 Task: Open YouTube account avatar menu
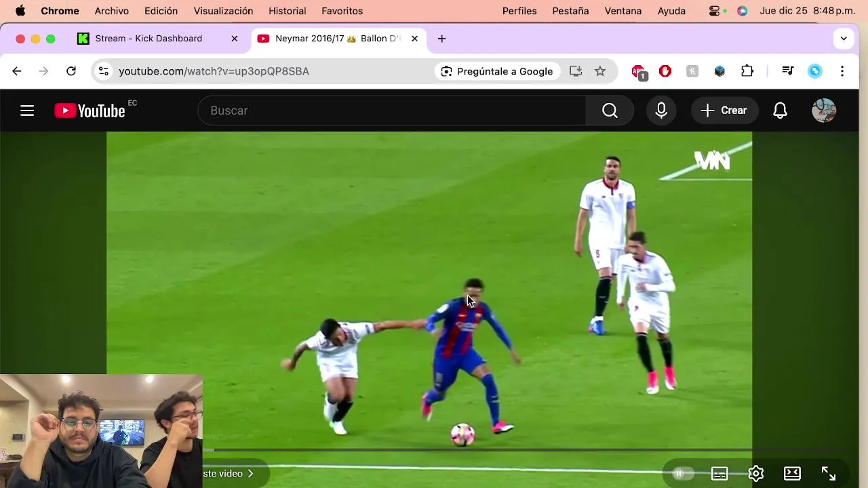point(824,110)
